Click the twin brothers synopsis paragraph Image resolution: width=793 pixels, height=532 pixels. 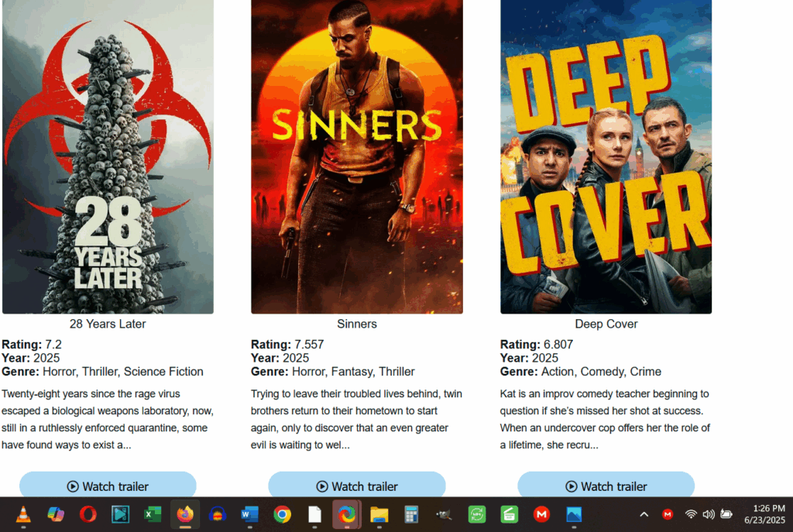[356, 419]
